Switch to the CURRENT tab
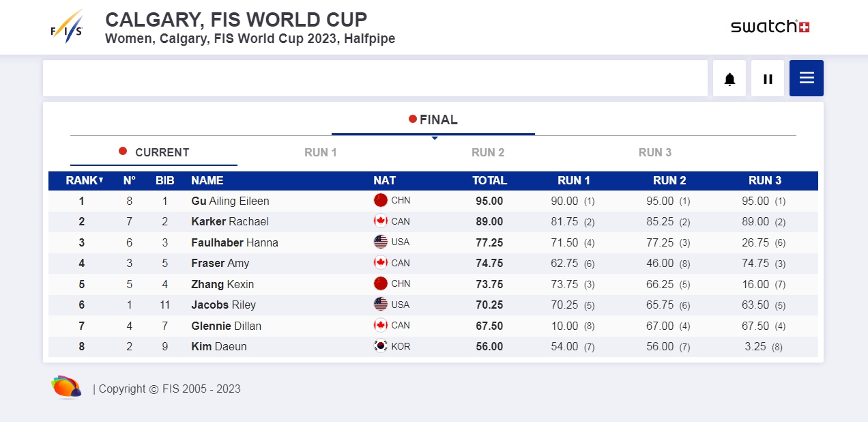The width and height of the screenshot is (868, 422). pyautogui.click(x=154, y=152)
